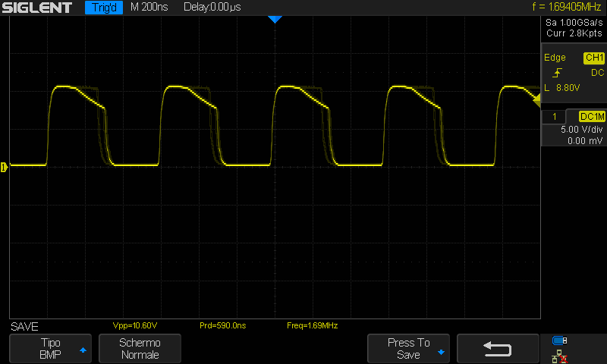Click the blue trigger position marker at top
607x364 pixels.
coord(275,20)
